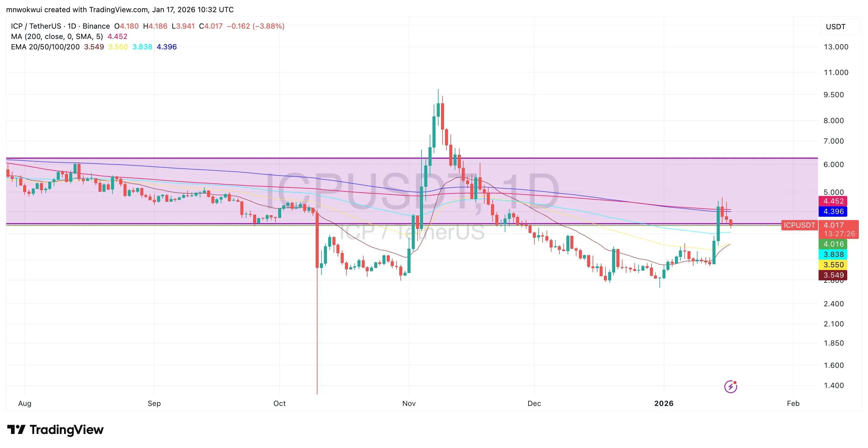
Task: Toggle the EMA 20/50/100/200 indicator row
Action: (45, 47)
